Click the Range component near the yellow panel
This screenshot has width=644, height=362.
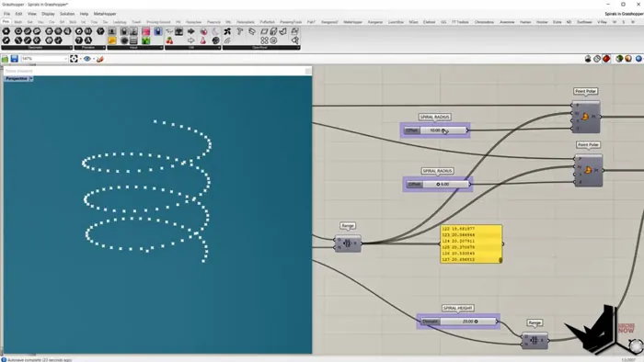point(348,243)
